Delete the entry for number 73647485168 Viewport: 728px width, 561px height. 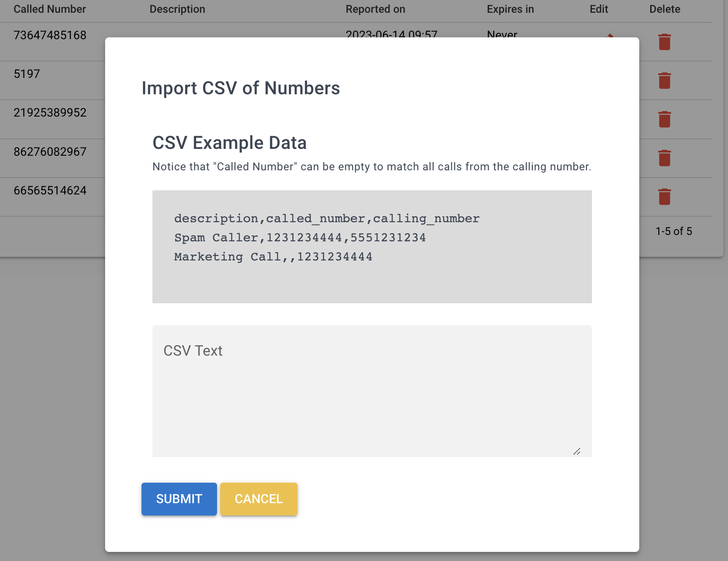664,41
